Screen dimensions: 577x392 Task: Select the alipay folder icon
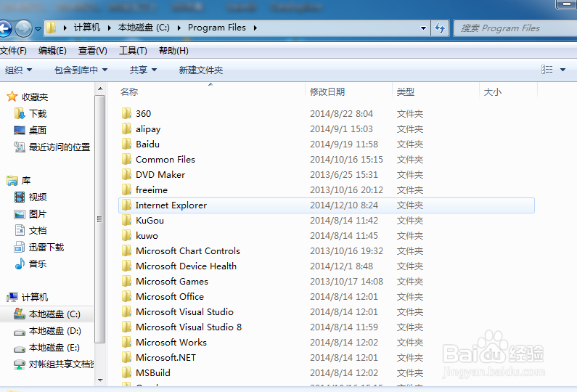click(x=126, y=128)
